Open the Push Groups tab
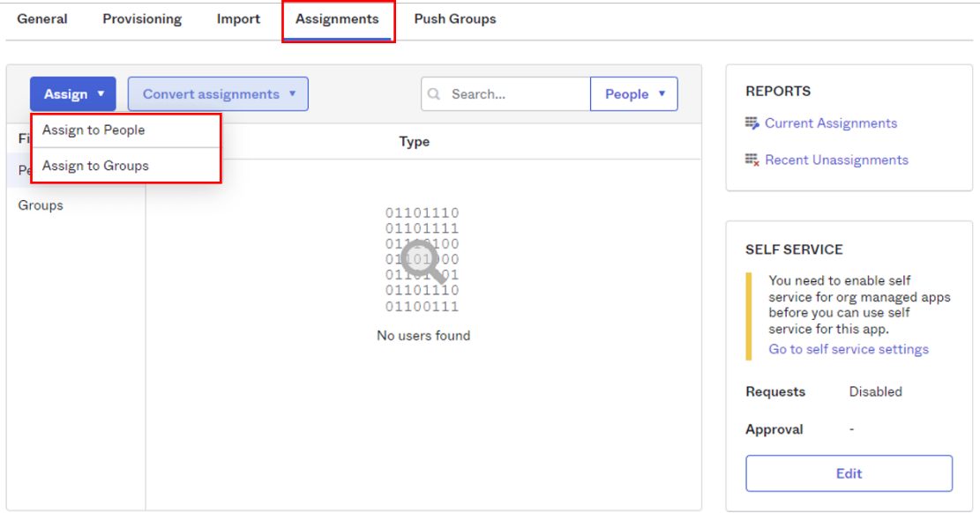980x513 pixels. (x=455, y=19)
